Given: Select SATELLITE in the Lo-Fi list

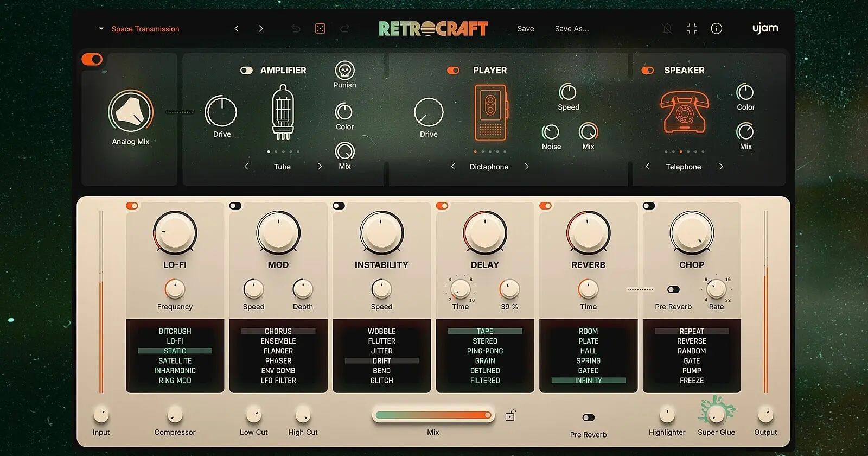Looking at the screenshot, I should tap(175, 361).
